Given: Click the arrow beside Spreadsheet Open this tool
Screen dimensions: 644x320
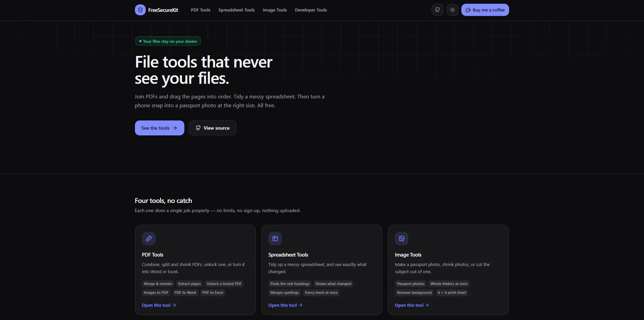Looking at the screenshot, I should point(301,305).
